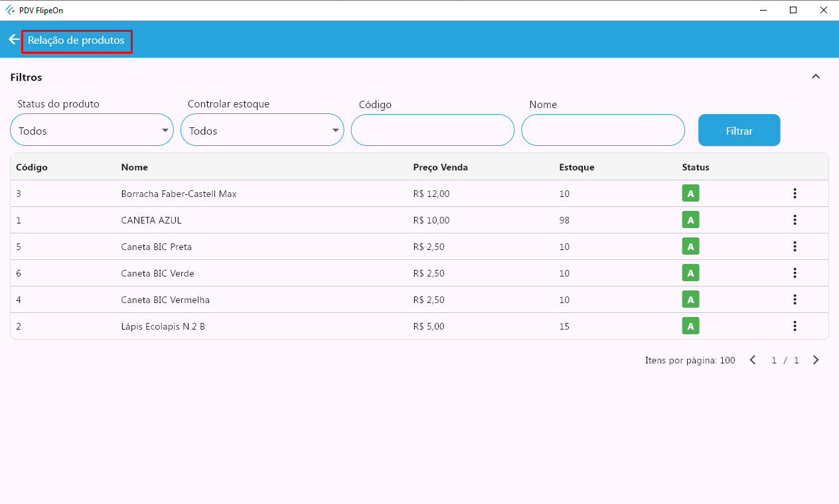Open options menu for Lápis Ecolapis N.2 B
839x504 pixels.
795,326
